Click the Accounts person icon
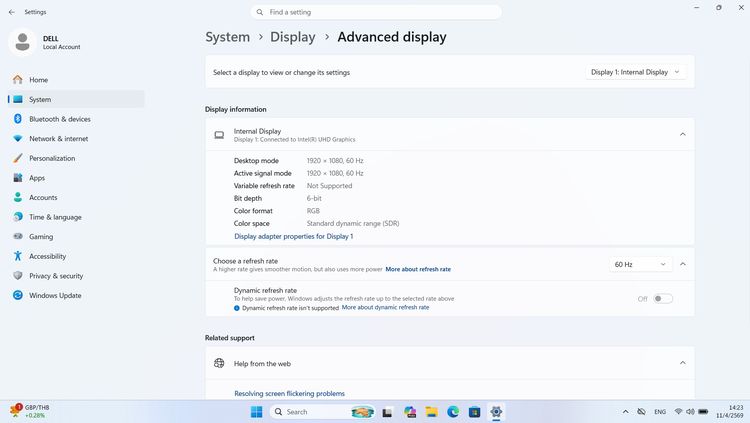Screen dimensions: 750x423 (x=18, y=197)
